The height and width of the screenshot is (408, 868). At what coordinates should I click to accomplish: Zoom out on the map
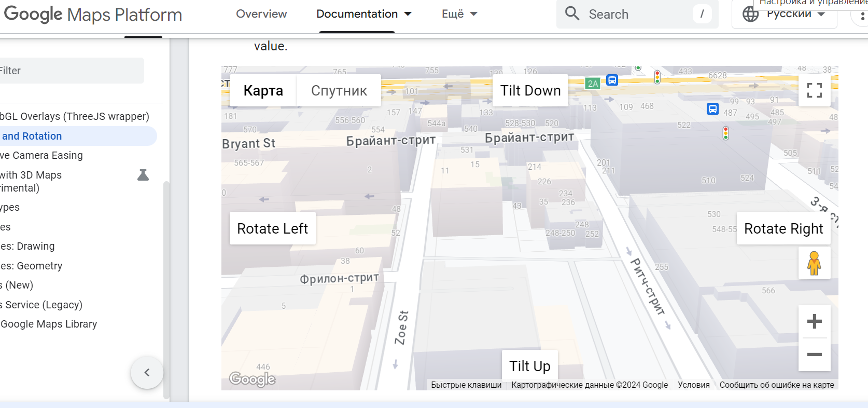(x=815, y=355)
